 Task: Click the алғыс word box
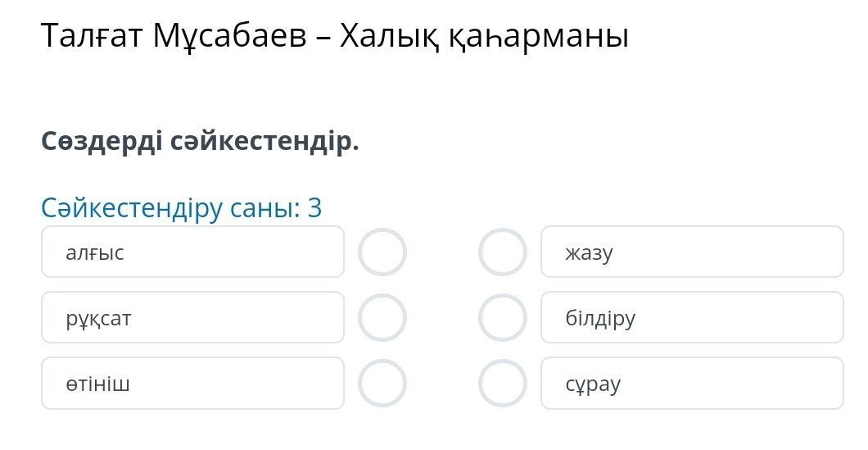[x=192, y=252]
